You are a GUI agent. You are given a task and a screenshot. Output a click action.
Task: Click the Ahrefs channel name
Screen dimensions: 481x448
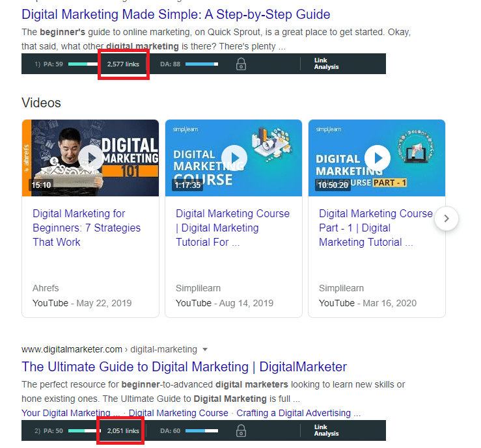tap(46, 288)
